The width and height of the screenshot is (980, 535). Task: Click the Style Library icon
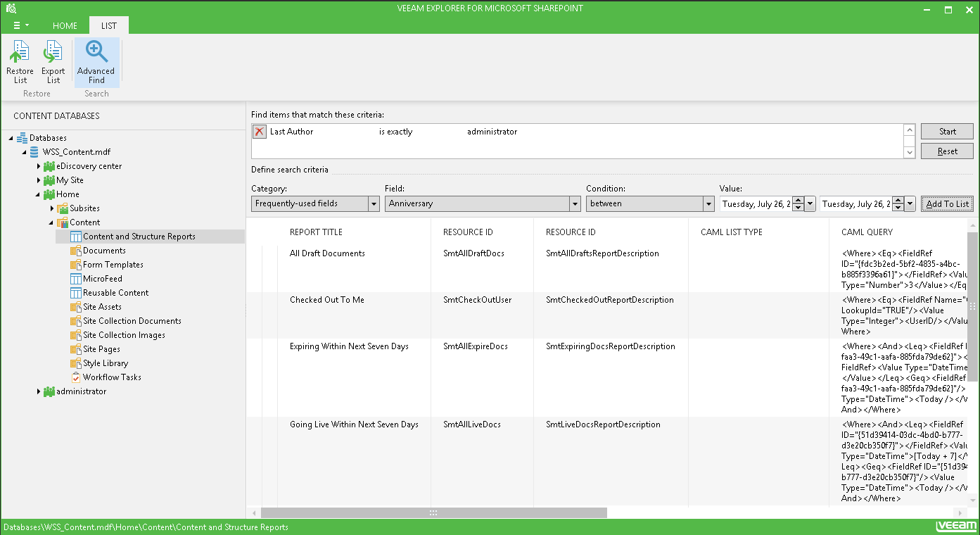point(76,363)
